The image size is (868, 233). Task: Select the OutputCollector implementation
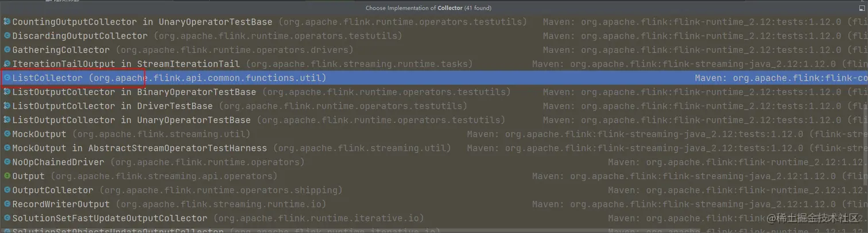[434, 190]
